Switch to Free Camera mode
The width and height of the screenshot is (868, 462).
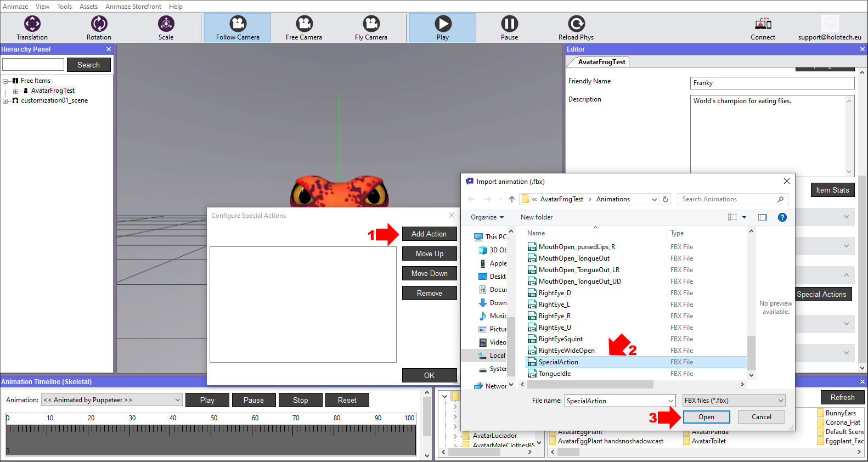click(x=303, y=28)
